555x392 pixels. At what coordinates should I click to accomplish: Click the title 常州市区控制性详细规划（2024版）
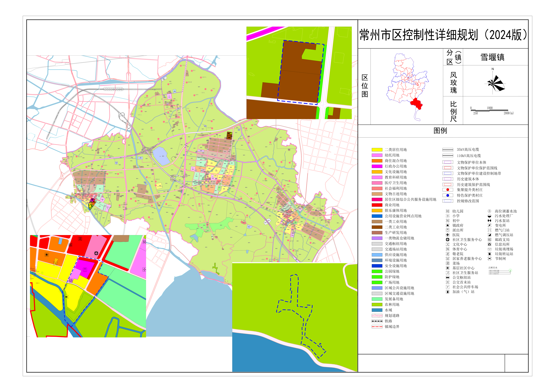click(443, 35)
